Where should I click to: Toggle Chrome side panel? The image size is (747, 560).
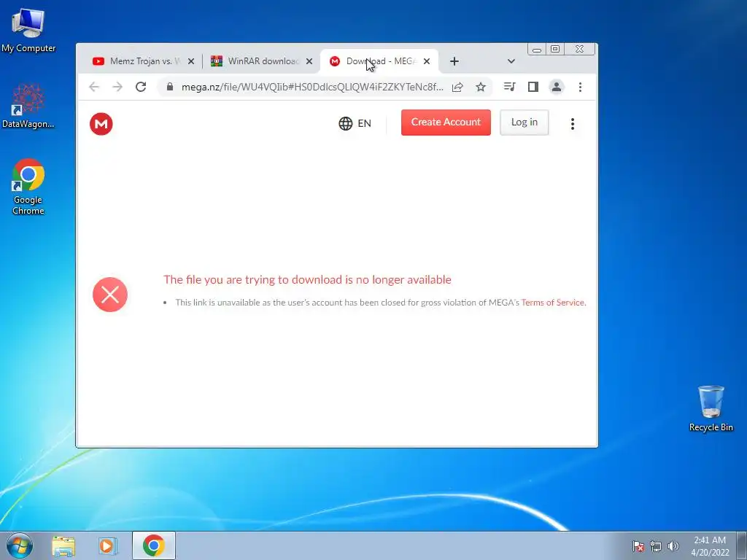pyautogui.click(x=533, y=87)
